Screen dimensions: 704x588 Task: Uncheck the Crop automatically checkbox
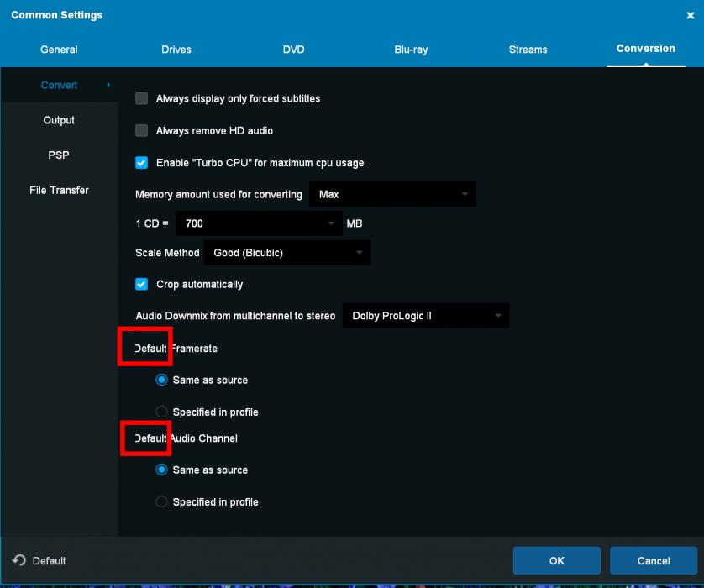(142, 285)
